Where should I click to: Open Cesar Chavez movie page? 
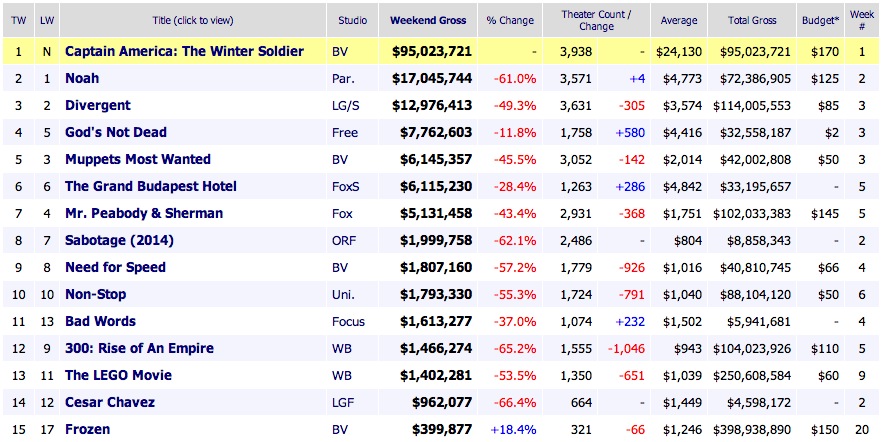tap(111, 402)
